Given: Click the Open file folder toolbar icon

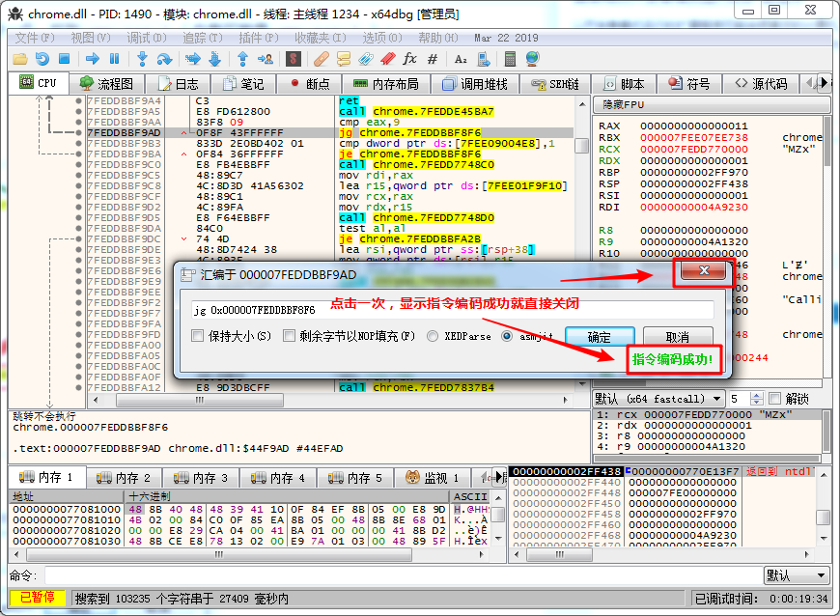Looking at the screenshot, I should coord(20,59).
